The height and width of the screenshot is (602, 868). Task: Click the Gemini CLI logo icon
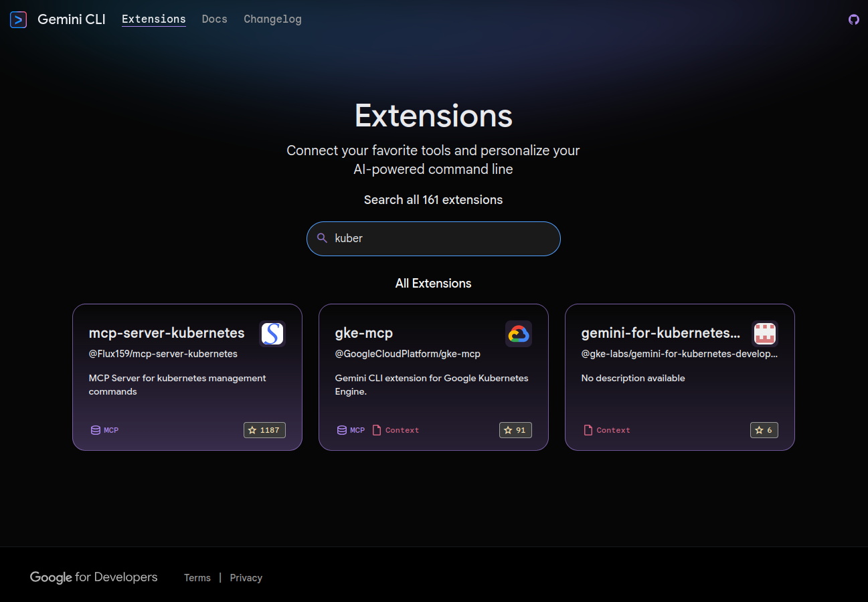point(19,19)
